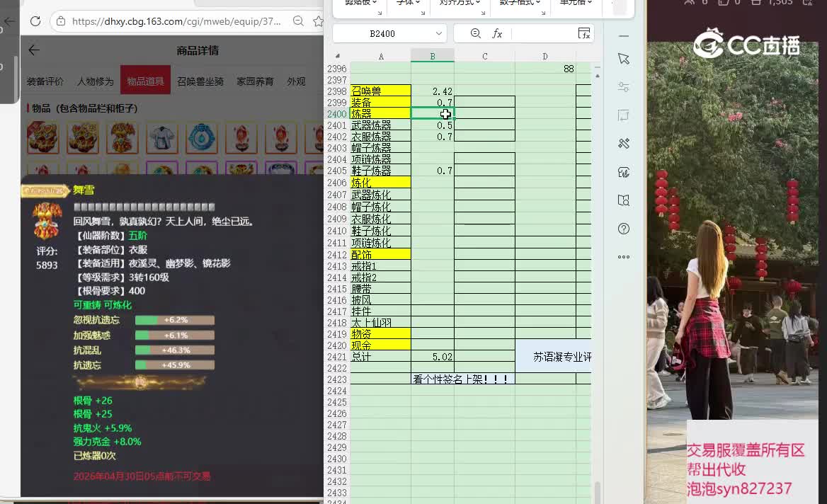
Task: Expand the 字体 ribbon group
Action: pyautogui.click(x=409, y=3)
